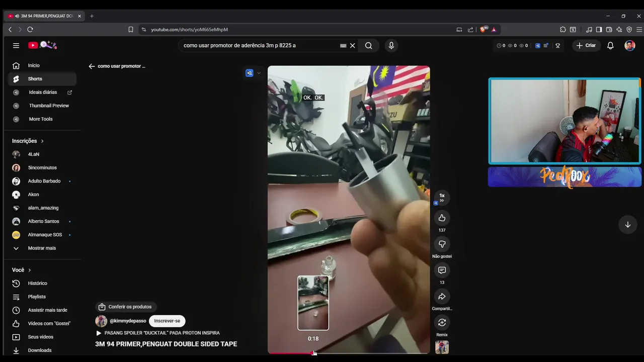
Task: Open Adulto Barbado subscription channel
Action: 42,181
